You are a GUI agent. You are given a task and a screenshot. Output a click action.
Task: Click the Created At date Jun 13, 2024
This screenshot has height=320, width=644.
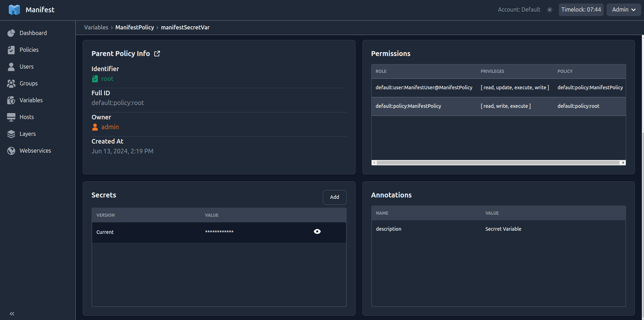click(122, 151)
